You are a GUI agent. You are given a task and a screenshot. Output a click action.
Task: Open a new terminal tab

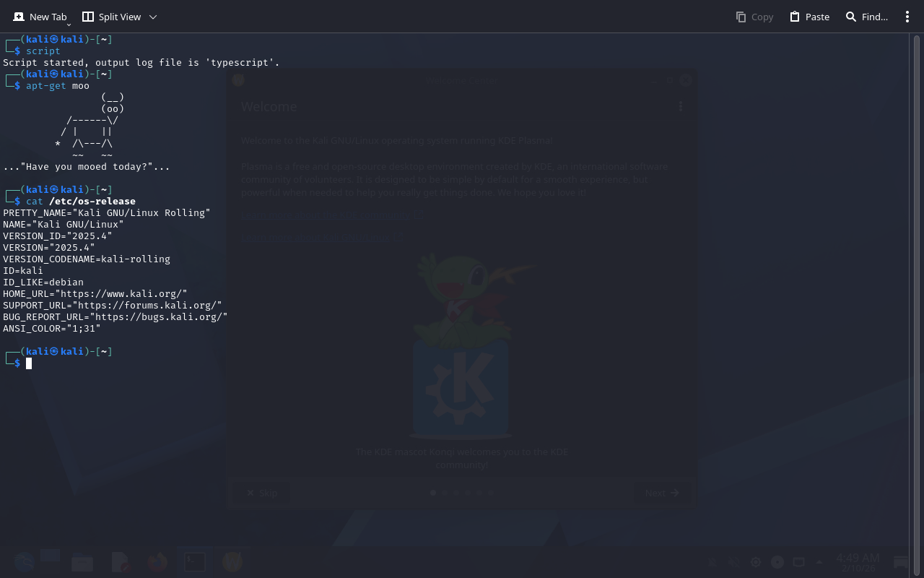[40, 17]
